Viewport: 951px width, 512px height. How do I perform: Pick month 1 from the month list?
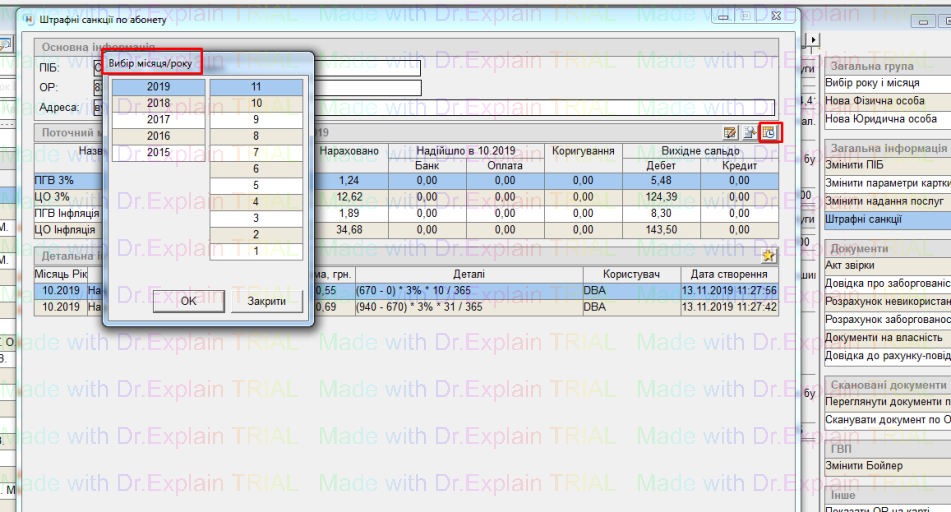pos(256,251)
